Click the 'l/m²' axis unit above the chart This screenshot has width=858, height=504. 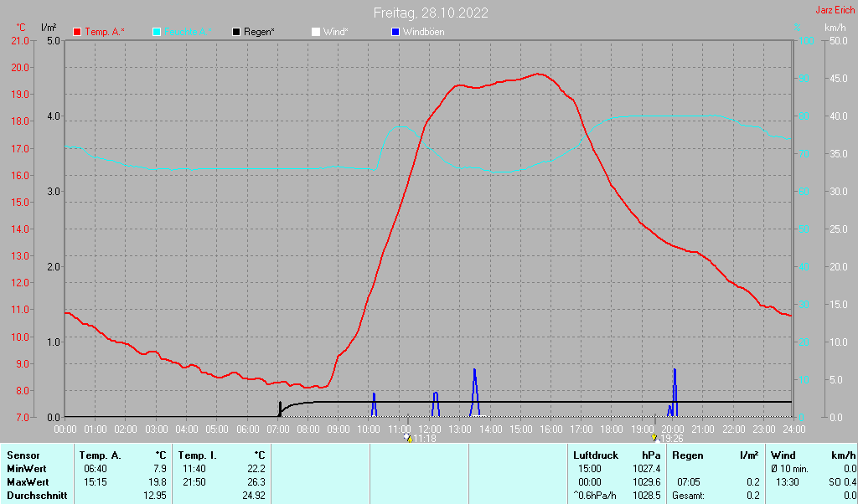click(49, 27)
